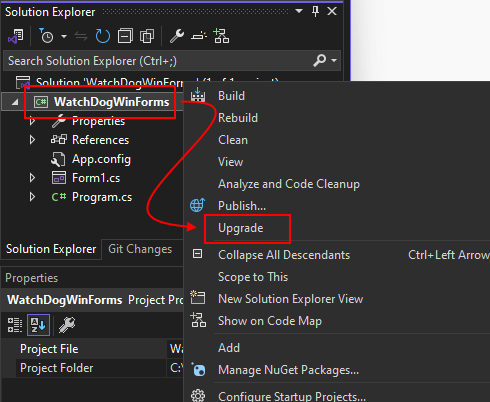Select Properties in the project tree
Viewport: 490px width, 402px height.
coord(98,121)
